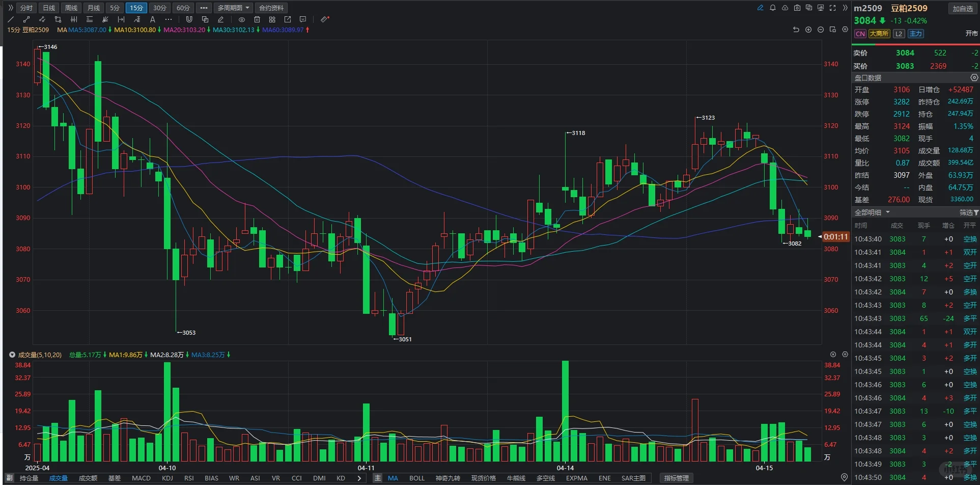
Task: Click the monitor chart display icon
Action: [821, 8]
